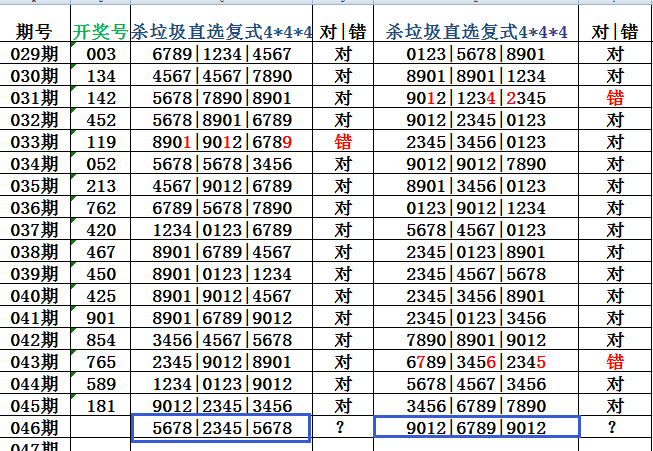The height and width of the screenshot is (451, 653).
Task: Select cell 4567|9012|6789
Action: tap(222, 186)
